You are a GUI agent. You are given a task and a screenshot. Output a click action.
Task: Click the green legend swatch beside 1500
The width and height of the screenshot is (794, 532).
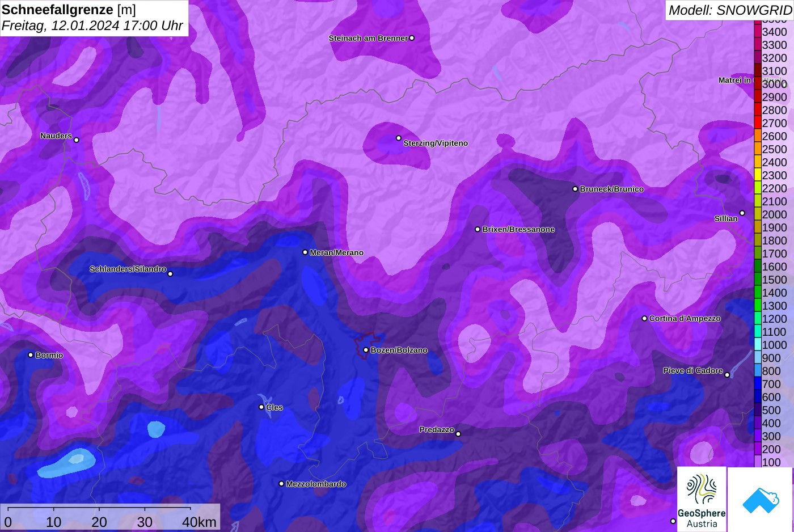click(758, 280)
